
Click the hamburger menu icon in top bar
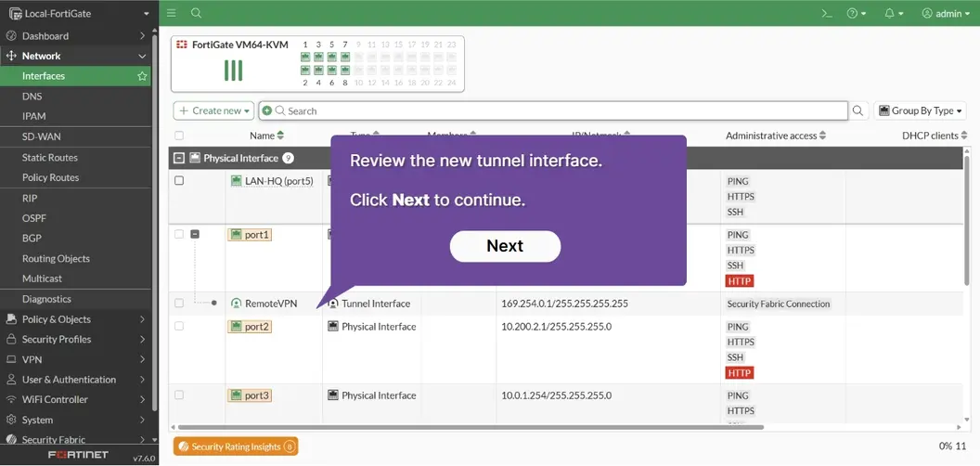pos(172,13)
